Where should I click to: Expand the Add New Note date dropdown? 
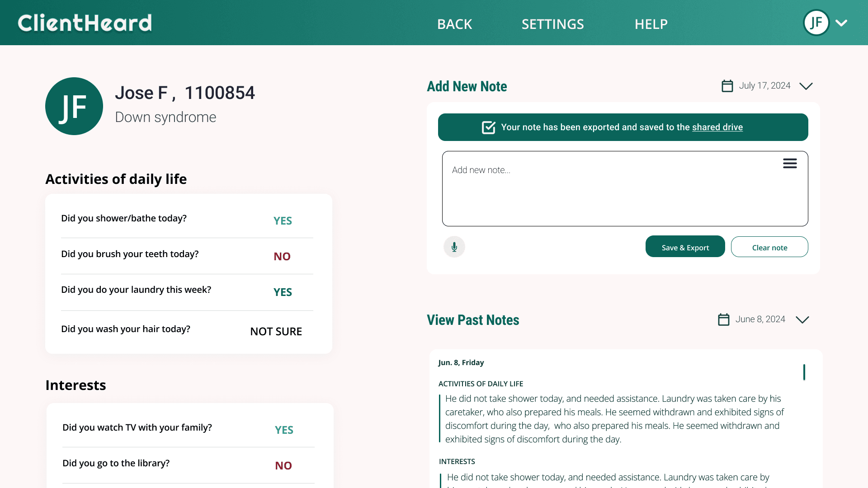(806, 86)
